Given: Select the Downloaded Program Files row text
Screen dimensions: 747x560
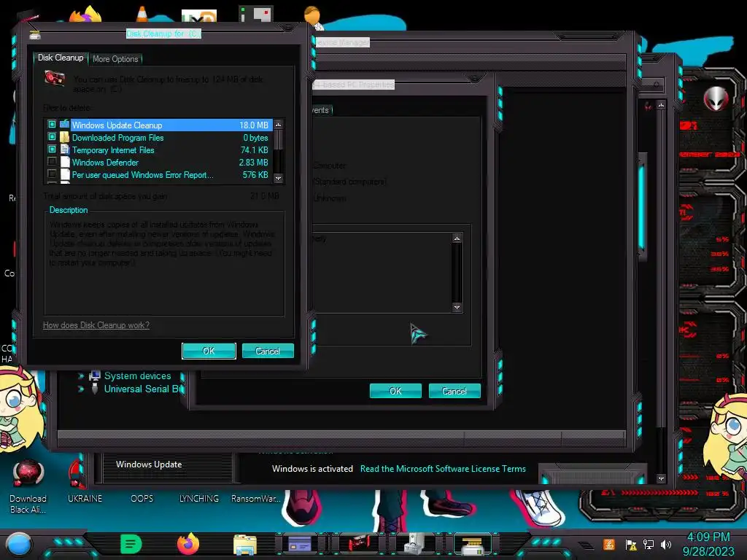Looking at the screenshot, I should 117,138.
